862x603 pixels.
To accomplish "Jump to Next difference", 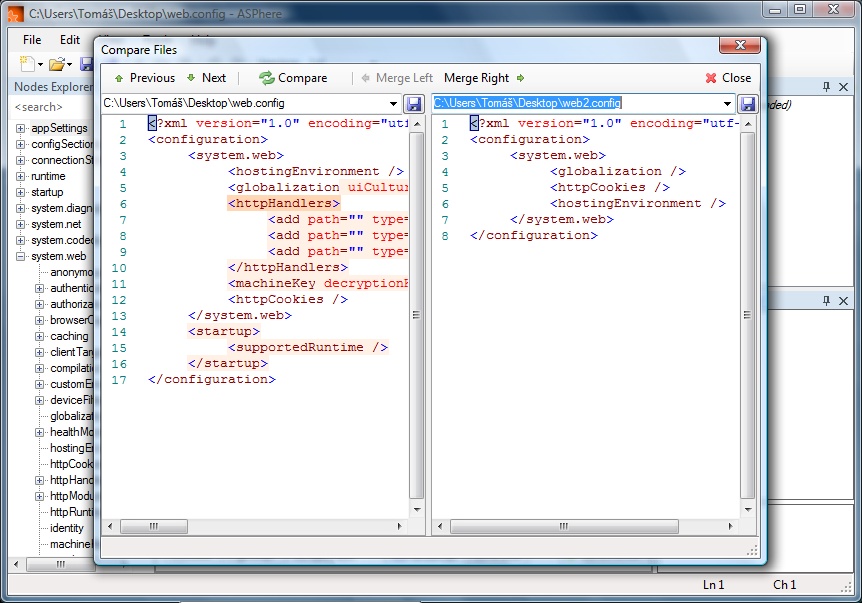I will (x=207, y=78).
